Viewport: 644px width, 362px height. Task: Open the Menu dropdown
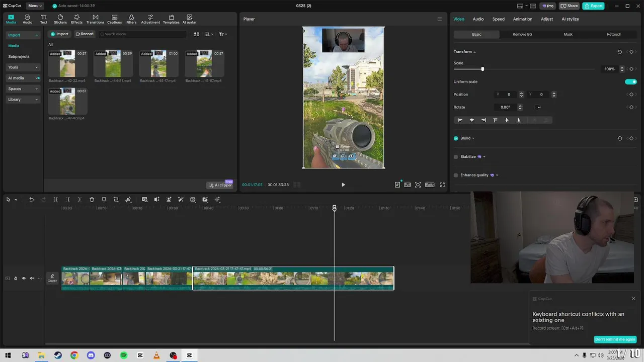pos(34,6)
